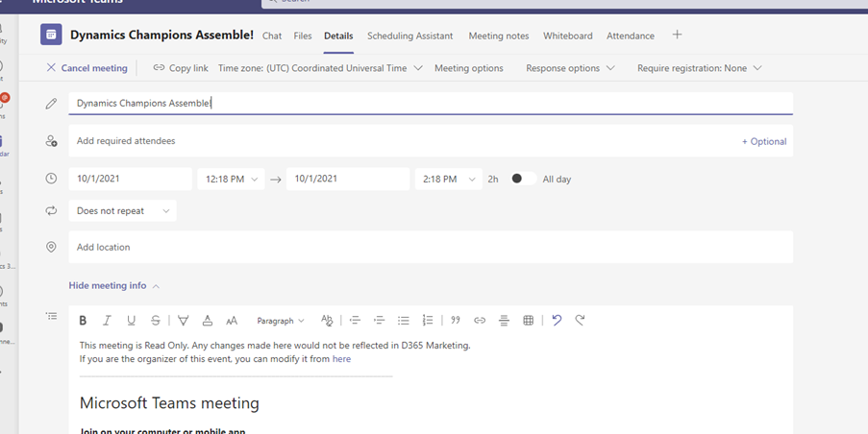Viewport: 868px width, 434px height.
Task: Open the font size options
Action: click(x=232, y=321)
